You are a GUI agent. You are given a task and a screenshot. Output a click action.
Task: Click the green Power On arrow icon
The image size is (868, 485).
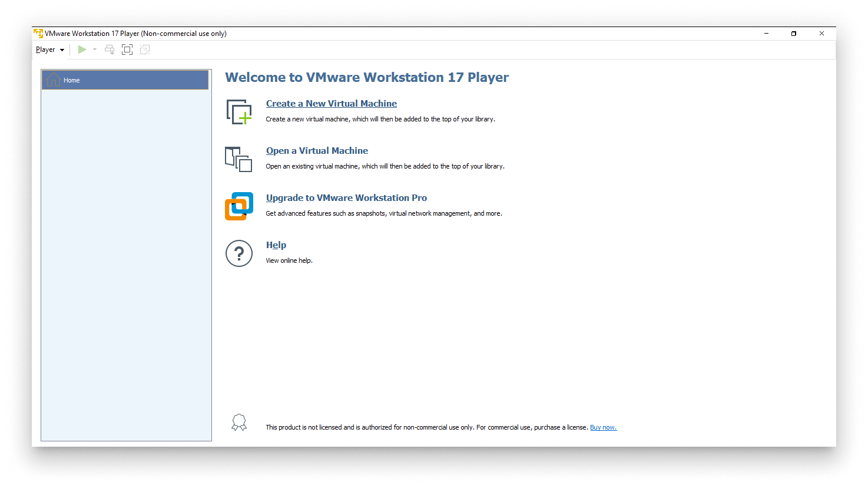tap(82, 50)
